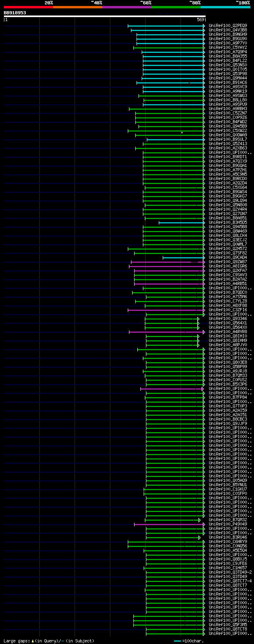This screenshot has width=254, height=644.
Task: Click the green ~80% identity legend bar
Action: 176,7
